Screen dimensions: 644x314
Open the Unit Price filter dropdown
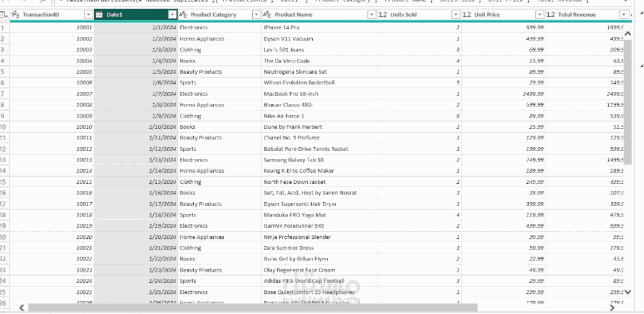(540, 15)
